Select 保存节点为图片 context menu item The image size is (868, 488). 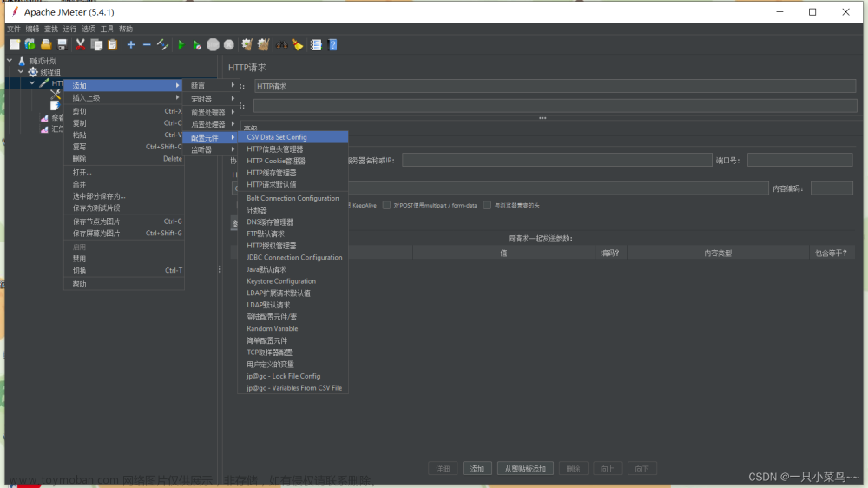(x=123, y=221)
